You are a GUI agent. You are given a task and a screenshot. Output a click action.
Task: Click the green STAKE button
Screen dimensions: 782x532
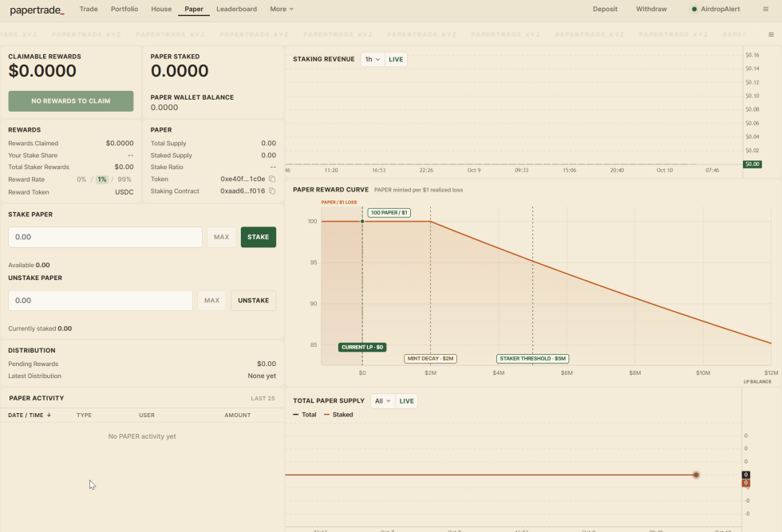point(259,238)
